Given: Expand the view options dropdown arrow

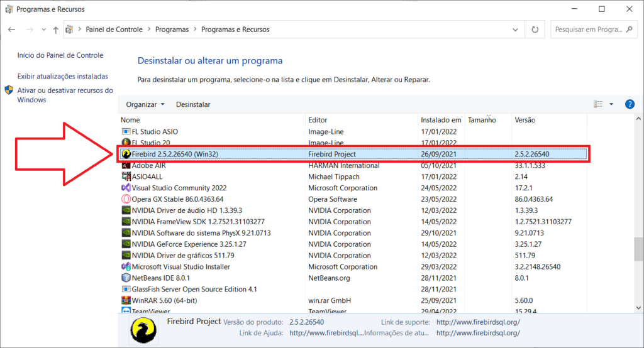Looking at the screenshot, I should click(612, 104).
